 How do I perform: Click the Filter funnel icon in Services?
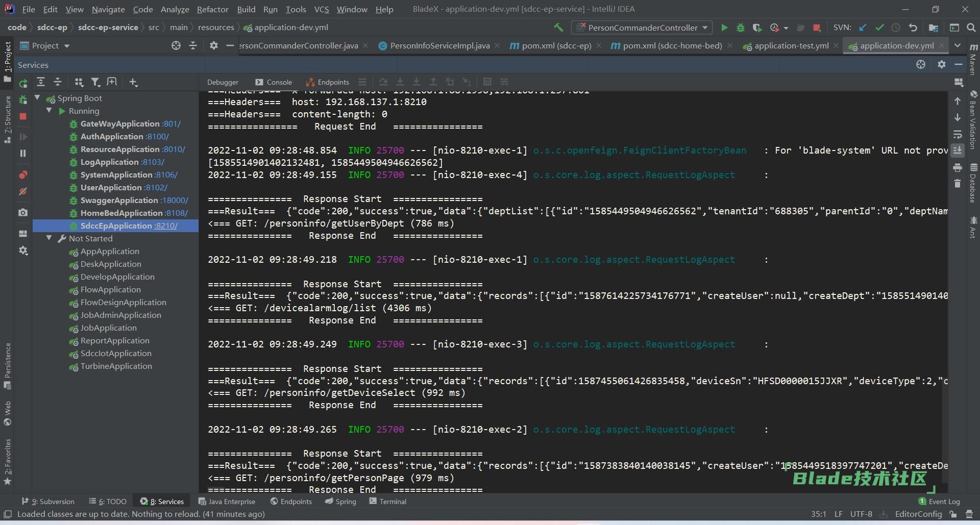tap(95, 82)
